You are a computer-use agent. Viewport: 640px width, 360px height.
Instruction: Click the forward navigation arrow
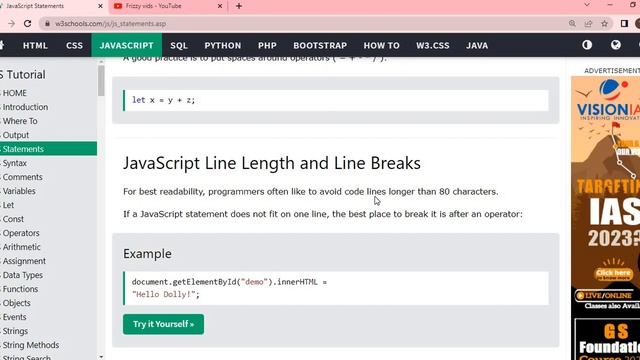11,24
